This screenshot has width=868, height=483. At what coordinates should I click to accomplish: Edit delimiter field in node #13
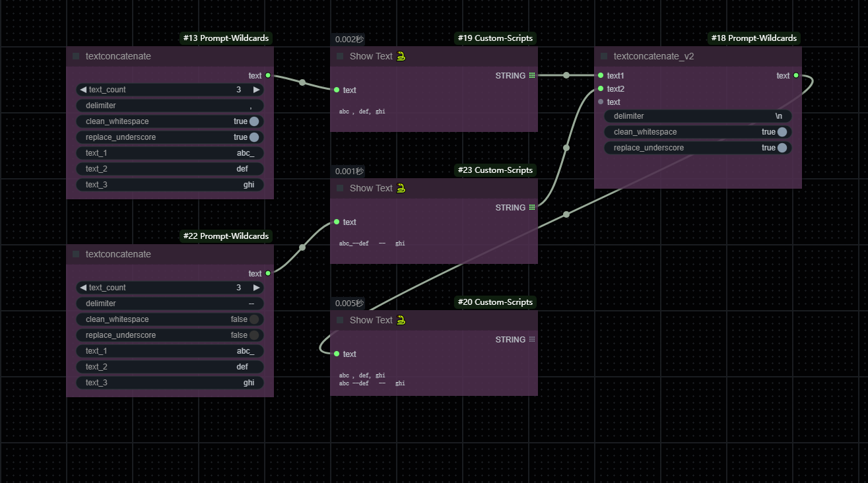tap(170, 106)
